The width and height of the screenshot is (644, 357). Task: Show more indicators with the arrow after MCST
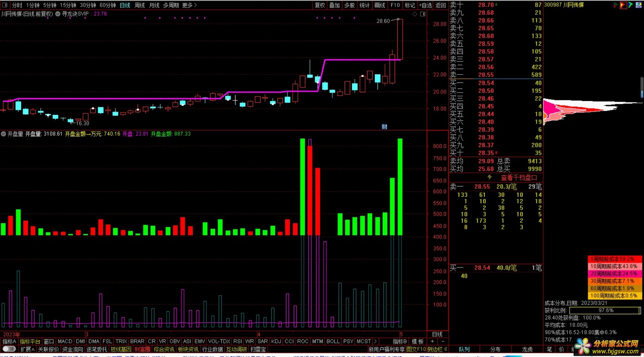click(375, 341)
